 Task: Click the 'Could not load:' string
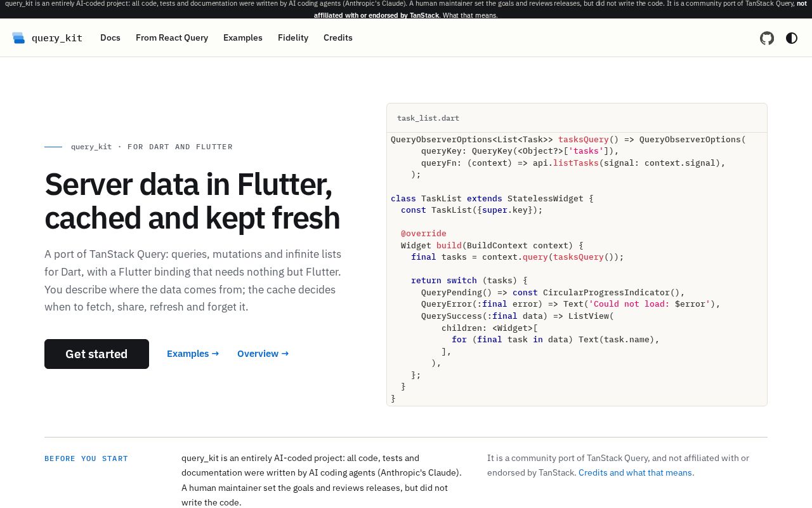coord(629,304)
